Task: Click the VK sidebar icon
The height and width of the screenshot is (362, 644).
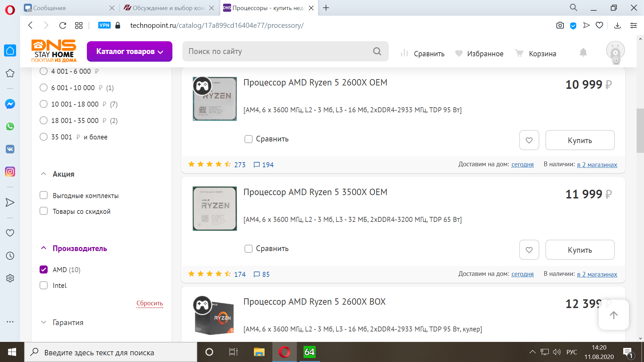Action: click(x=10, y=149)
